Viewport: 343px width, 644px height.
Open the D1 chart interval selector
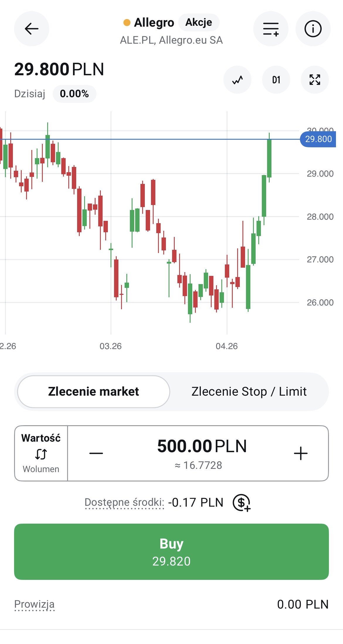(x=276, y=80)
